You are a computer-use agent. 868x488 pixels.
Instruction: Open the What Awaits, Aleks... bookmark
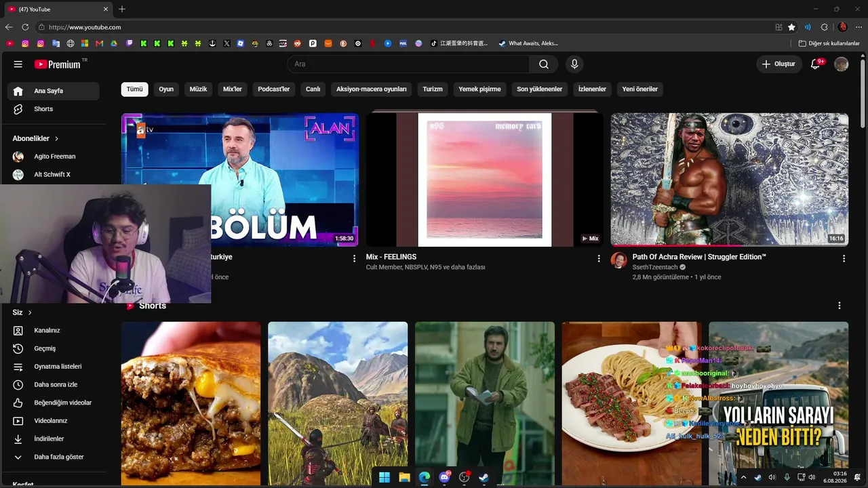coord(528,43)
